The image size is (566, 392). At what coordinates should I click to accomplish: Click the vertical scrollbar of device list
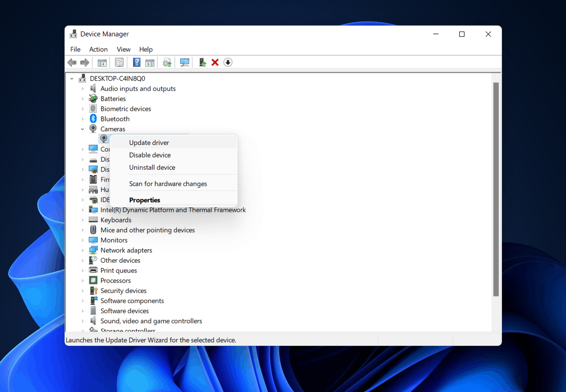tap(496, 189)
